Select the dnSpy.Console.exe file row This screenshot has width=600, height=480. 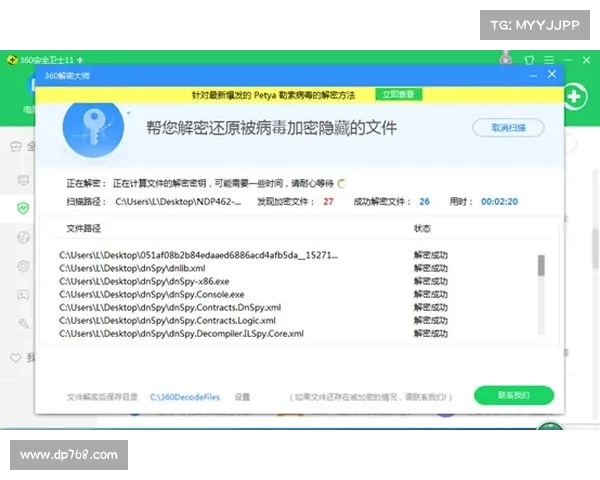253,294
